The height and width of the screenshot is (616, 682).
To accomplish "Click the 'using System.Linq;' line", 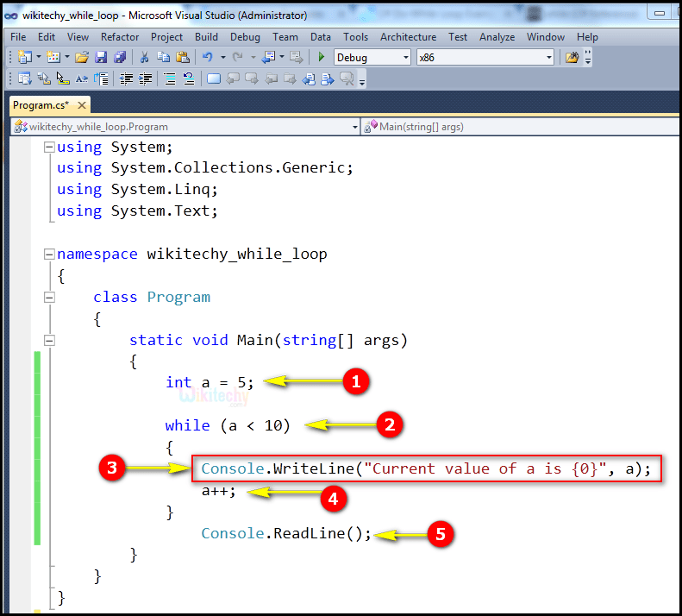I will point(137,189).
